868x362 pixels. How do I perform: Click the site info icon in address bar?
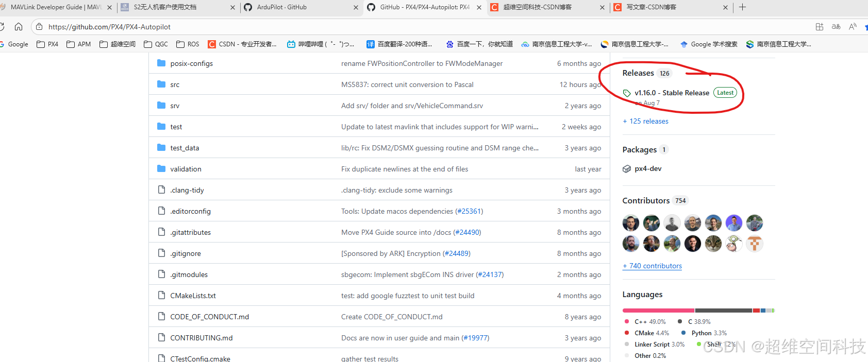point(39,27)
